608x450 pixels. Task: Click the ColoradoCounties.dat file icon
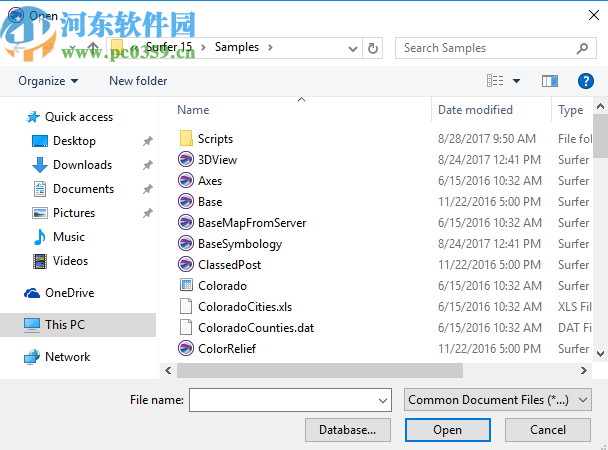[x=186, y=327]
